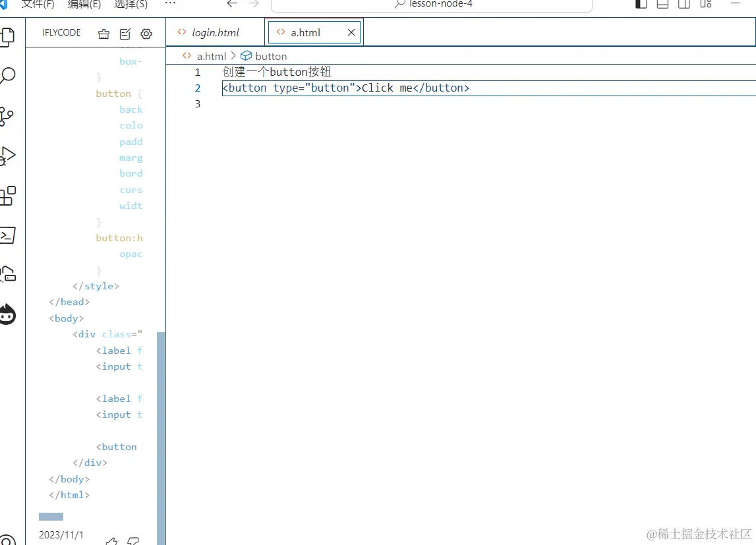Open the Search magnifier in activity bar
756x545 pixels.
coord(7,76)
